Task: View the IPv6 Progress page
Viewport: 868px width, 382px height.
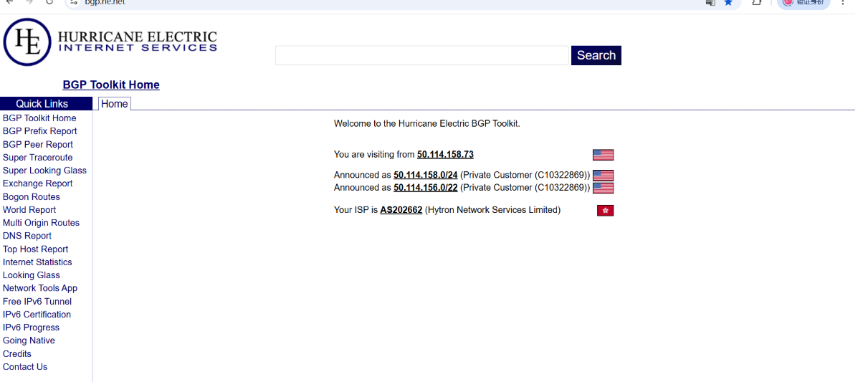Action: (x=32, y=328)
